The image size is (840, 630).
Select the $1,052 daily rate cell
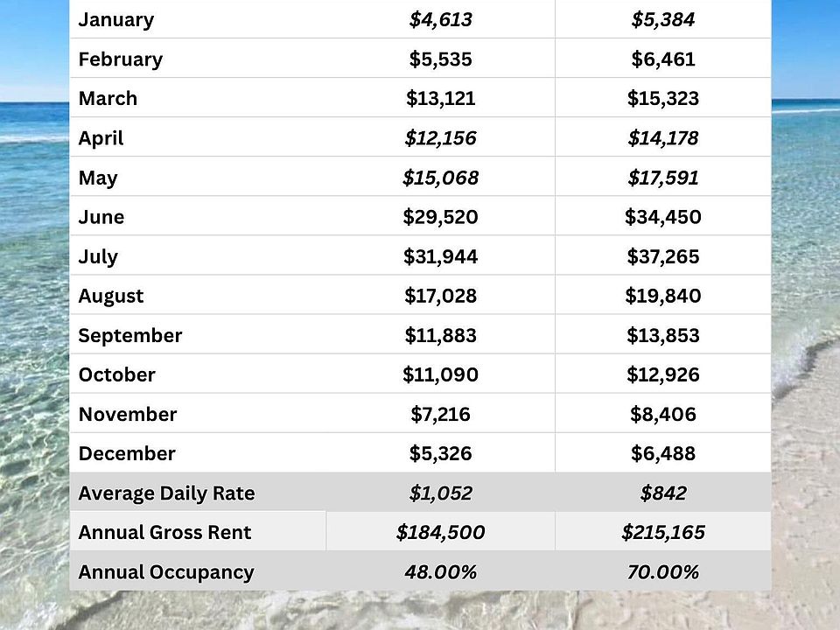point(440,493)
